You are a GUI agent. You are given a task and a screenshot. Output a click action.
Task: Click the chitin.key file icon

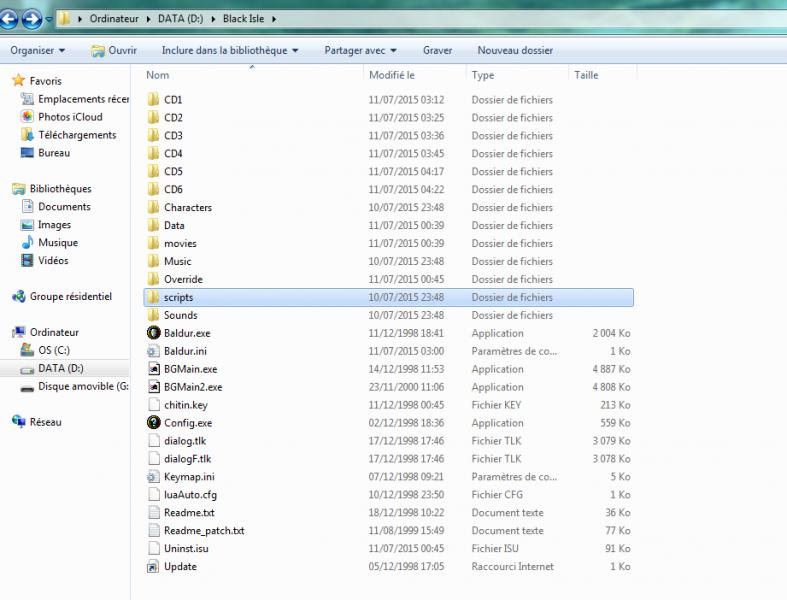(154, 405)
